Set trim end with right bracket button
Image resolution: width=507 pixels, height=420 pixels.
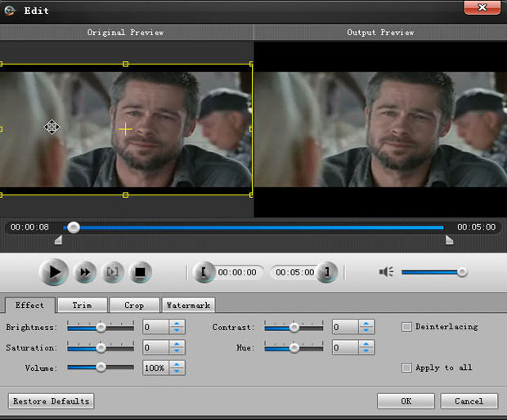pyautogui.click(x=327, y=272)
